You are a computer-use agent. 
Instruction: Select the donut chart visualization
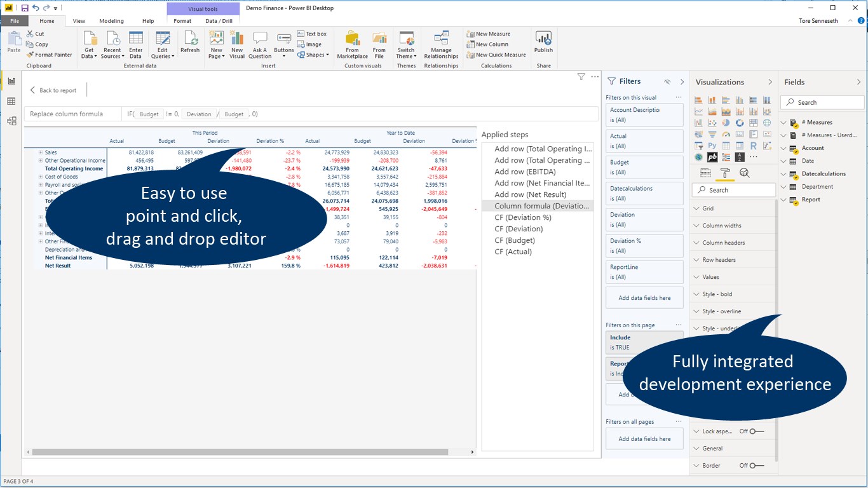[x=740, y=123]
